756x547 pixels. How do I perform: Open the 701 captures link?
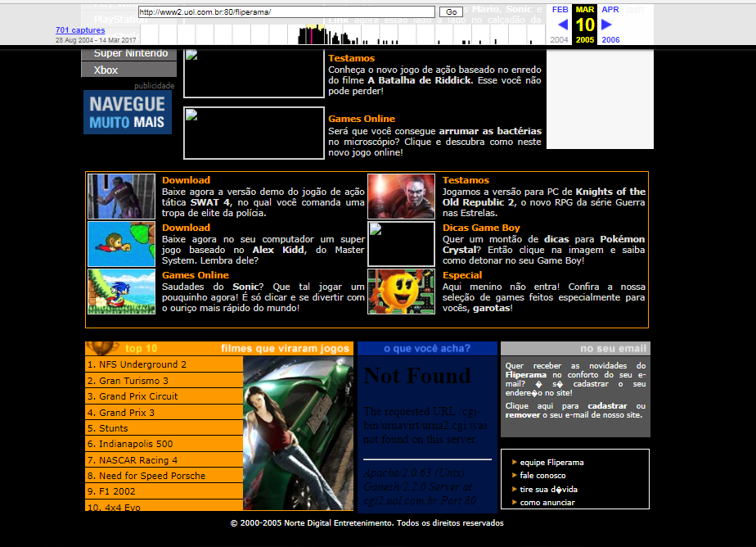tap(80, 30)
